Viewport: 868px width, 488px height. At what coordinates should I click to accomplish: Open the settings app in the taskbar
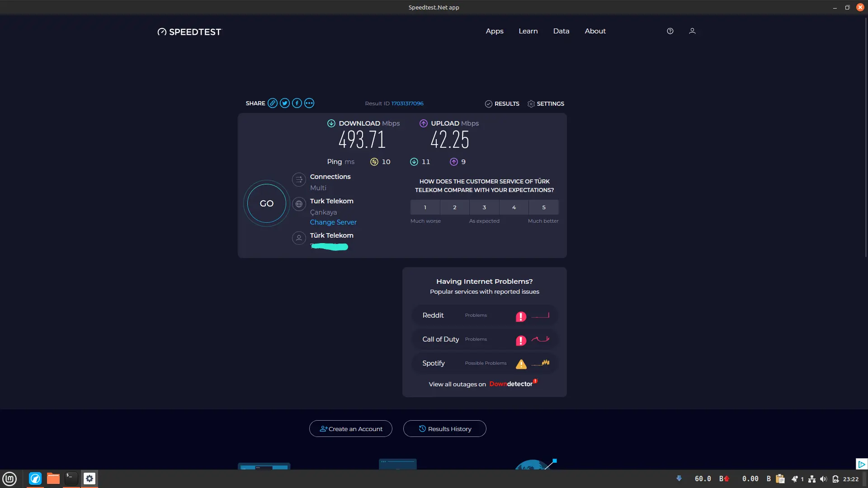tap(90, 479)
